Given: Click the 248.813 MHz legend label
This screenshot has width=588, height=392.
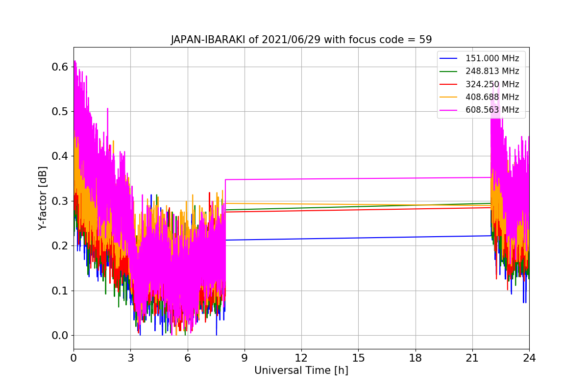Looking at the screenshot, I should click(492, 71).
